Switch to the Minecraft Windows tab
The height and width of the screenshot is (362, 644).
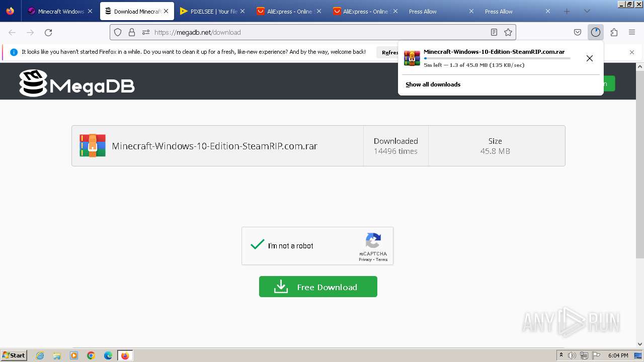pyautogui.click(x=60, y=11)
